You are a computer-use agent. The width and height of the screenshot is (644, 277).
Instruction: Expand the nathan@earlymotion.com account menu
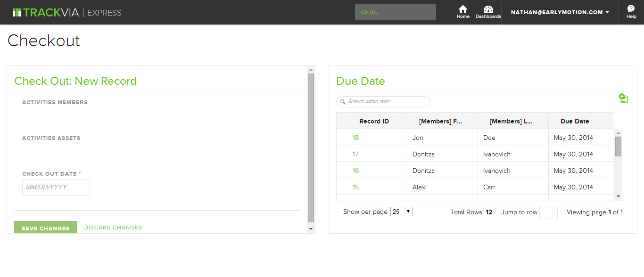tap(560, 12)
